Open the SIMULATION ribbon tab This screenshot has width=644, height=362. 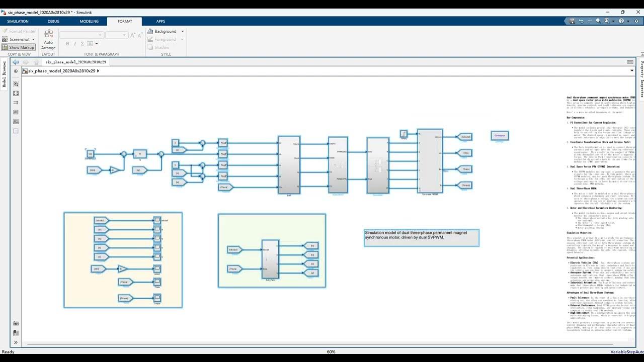click(18, 21)
